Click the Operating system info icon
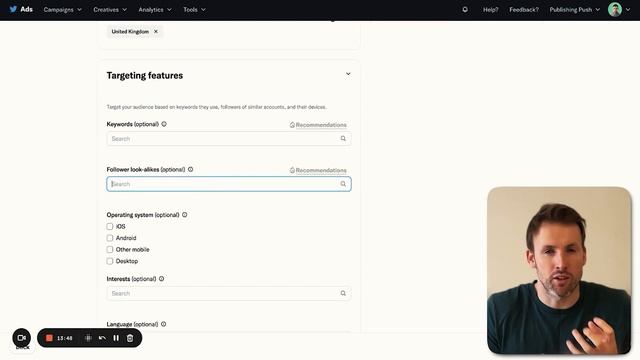Screen dimensions: 640x360 (184, 215)
